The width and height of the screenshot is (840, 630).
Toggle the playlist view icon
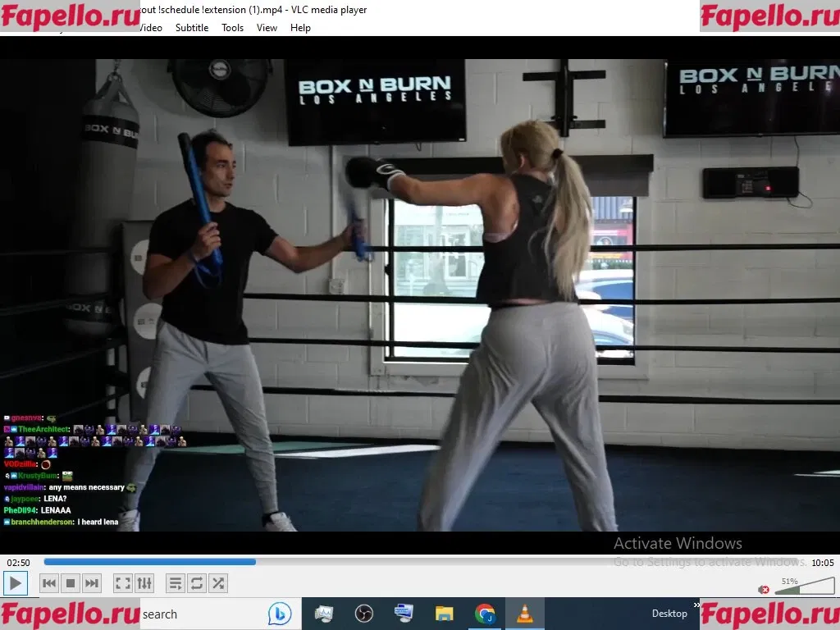pos(176,583)
